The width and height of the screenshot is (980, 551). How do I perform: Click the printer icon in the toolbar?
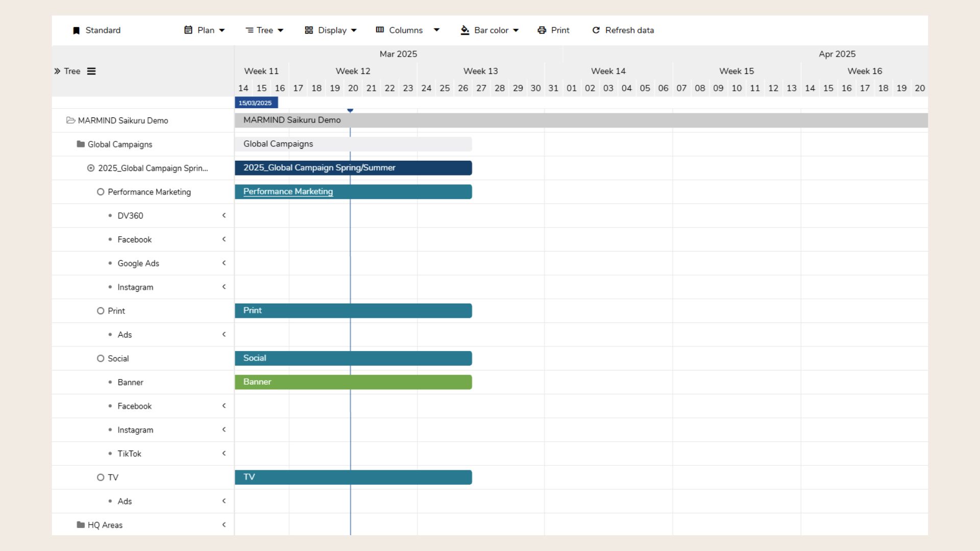[x=542, y=30]
